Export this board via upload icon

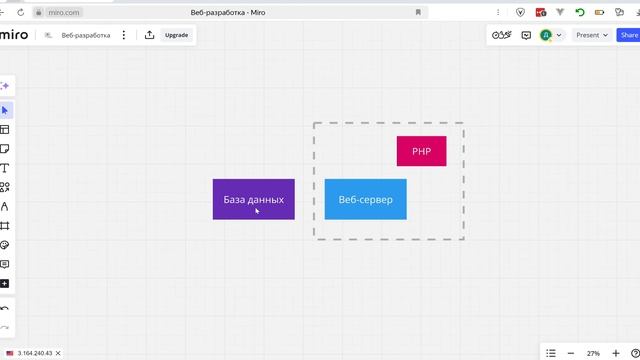tap(149, 35)
